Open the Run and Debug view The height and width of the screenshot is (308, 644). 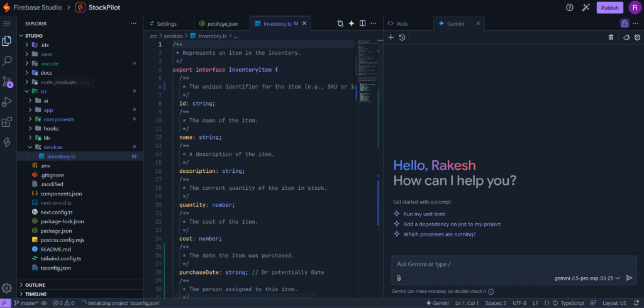coord(6,101)
